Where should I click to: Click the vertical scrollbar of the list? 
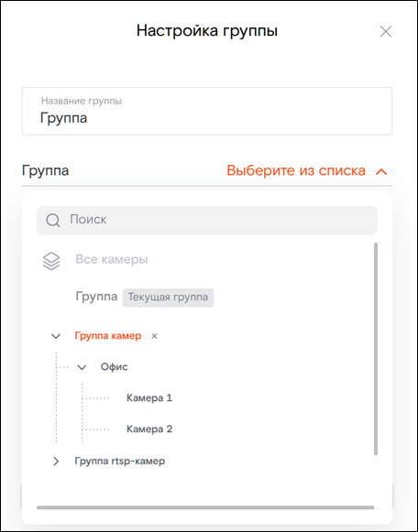(x=376, y=349)
